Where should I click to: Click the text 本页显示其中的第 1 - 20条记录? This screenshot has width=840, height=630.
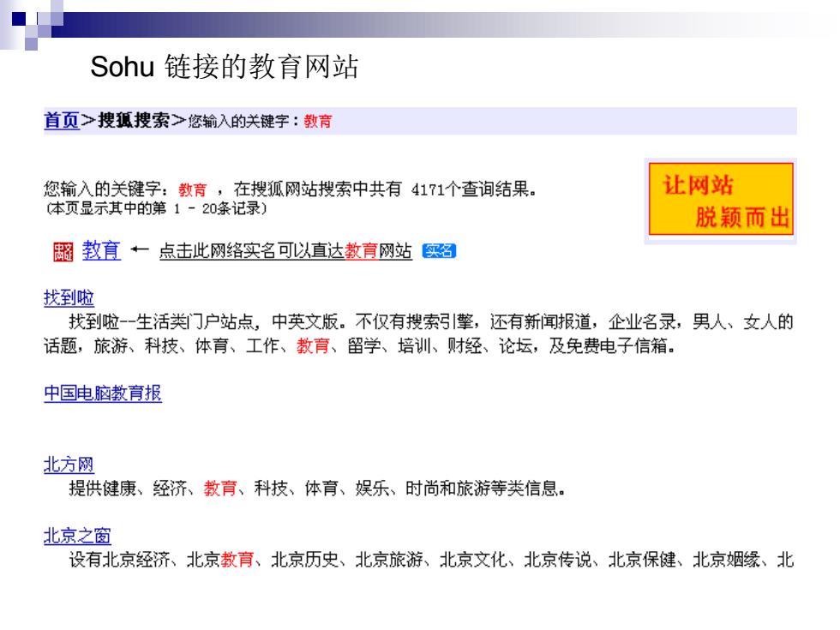coord(155,207)
